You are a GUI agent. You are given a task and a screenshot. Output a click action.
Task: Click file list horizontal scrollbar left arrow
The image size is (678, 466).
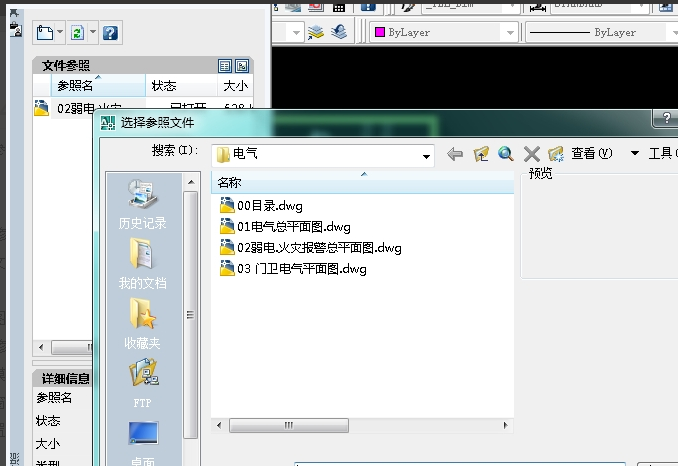(x=219, y=425)
